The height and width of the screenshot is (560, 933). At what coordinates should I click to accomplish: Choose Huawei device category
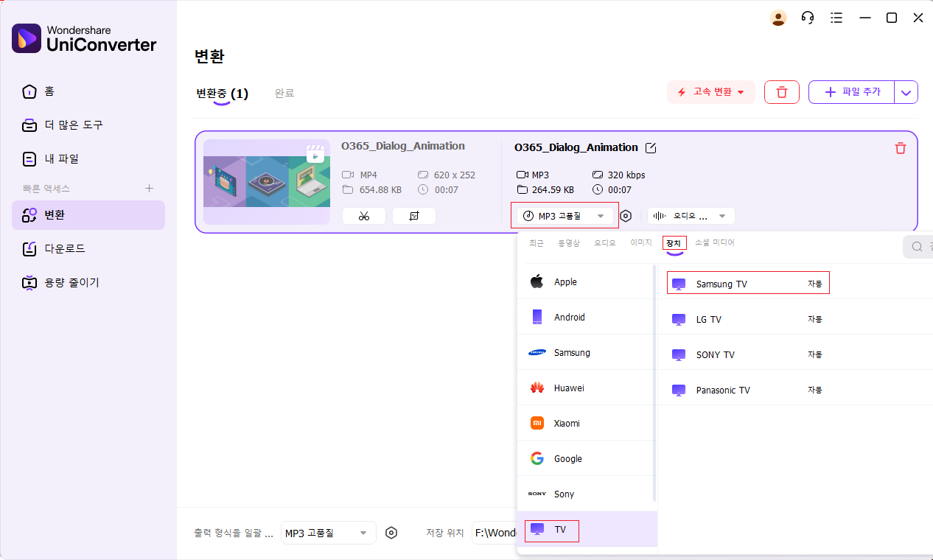(x=586, y=388)
